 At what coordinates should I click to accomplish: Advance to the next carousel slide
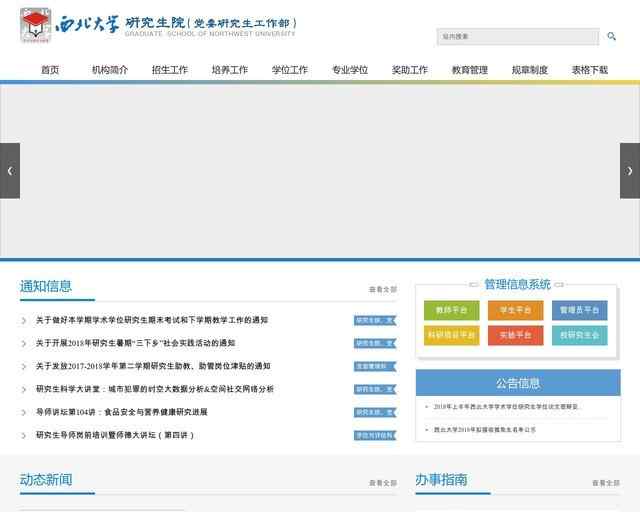pyautogui.click(x=630, y=171)
